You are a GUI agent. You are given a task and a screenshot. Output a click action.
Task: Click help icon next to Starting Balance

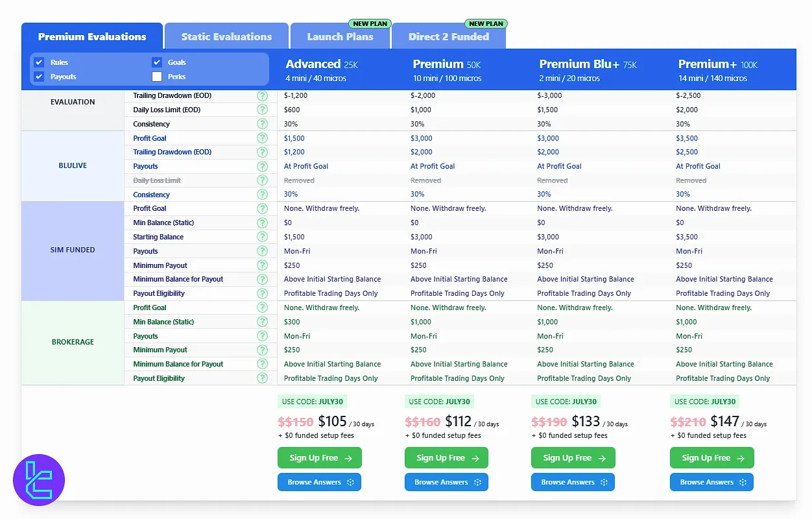click(262, 237)
